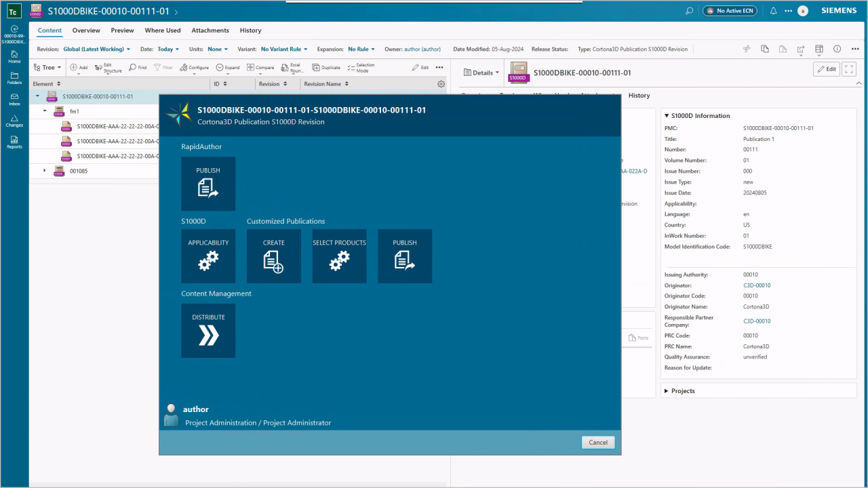Open notifications bell
This screenshot has height=488, width=868.
coord(773,11)
